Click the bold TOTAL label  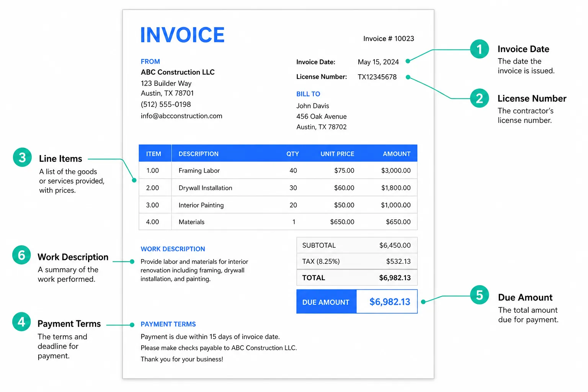(x=314, y=278)
